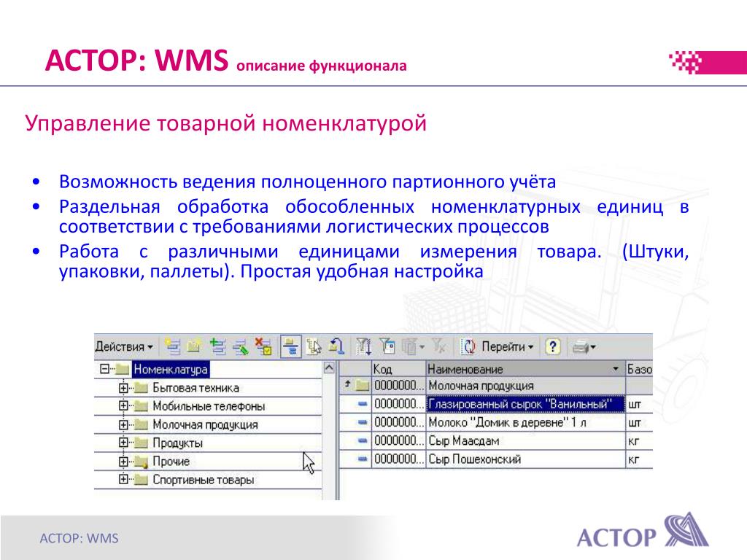Select the Сыр Пошехонский row
Screen dimensions: 747x560
495,459
